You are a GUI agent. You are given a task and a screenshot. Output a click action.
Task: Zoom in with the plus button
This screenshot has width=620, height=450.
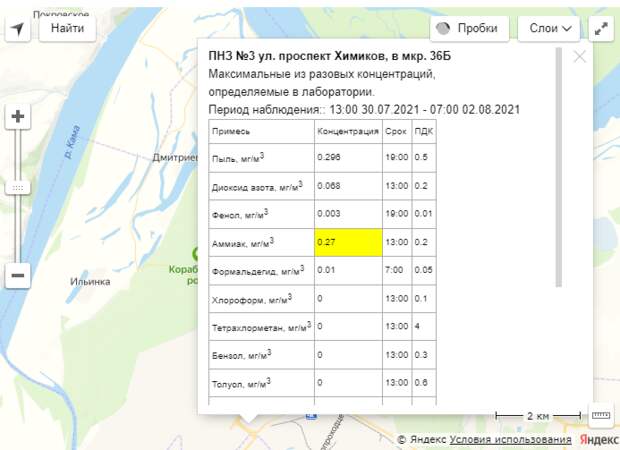pos(18,116)
